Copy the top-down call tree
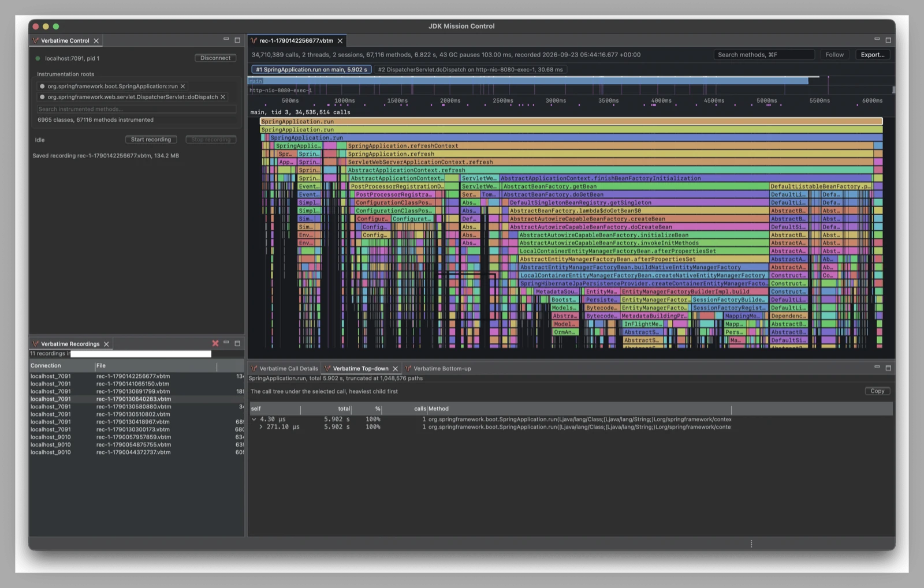Screen dimensions: 924x588 click(877, 391)
